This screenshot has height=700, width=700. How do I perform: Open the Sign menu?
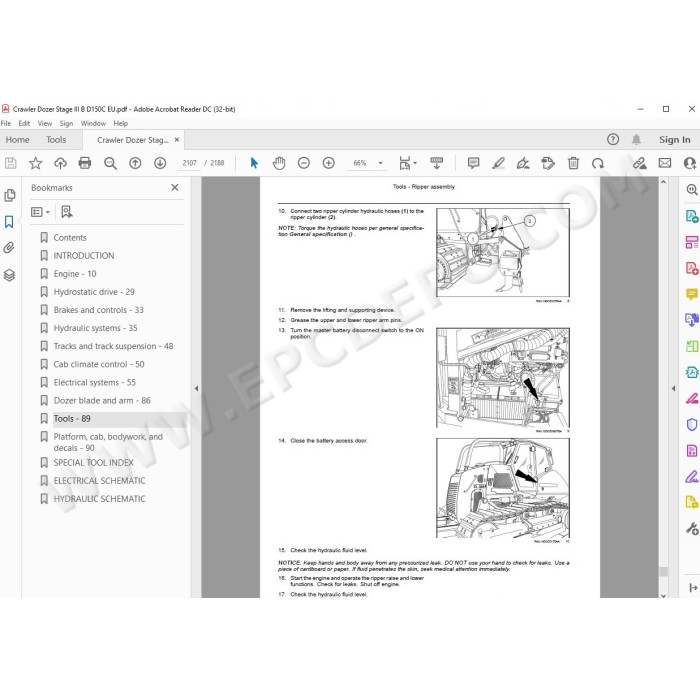coord(66,124)
